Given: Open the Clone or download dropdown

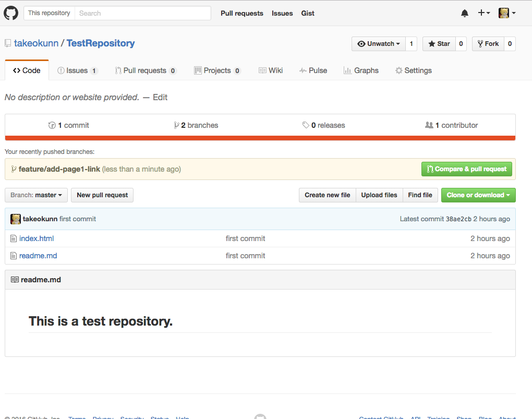Looking at the screenshot, I should (x=478, y=195).
